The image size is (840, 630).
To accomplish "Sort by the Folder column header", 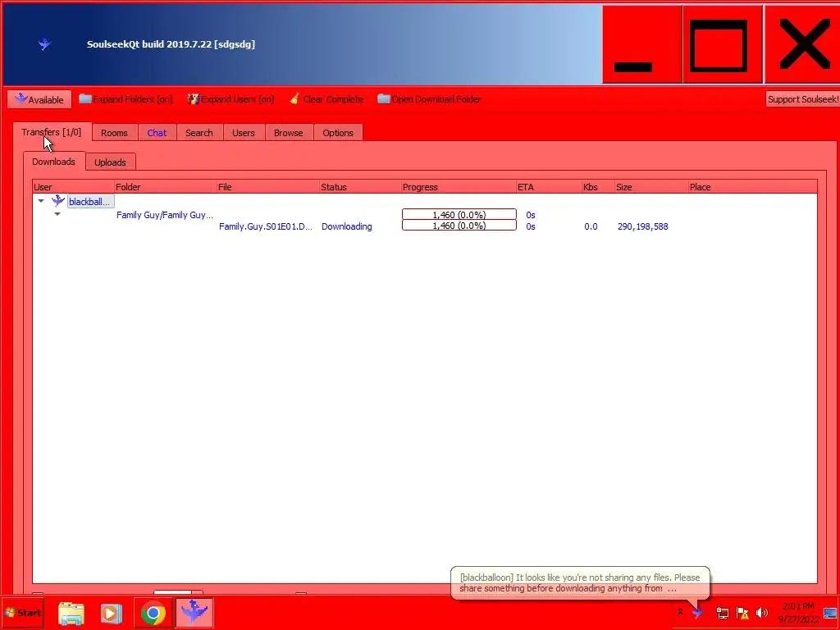I will pyautogui.click(x=166, y=187).
